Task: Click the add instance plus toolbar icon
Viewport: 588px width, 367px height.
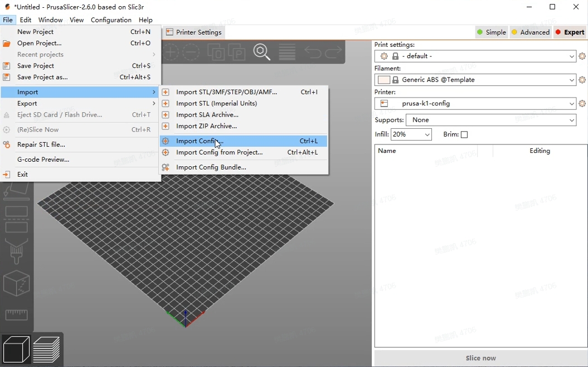Action: 170,52
